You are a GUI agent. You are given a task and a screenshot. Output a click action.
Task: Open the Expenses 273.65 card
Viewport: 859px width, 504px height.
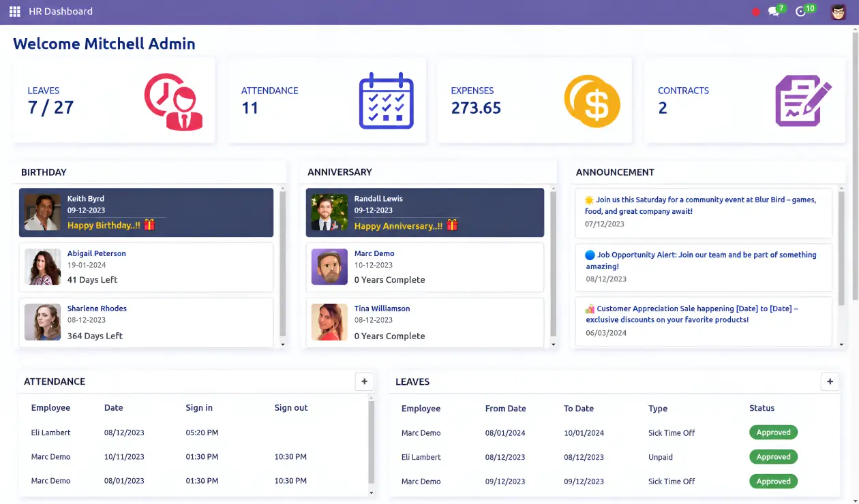(534, 100)
